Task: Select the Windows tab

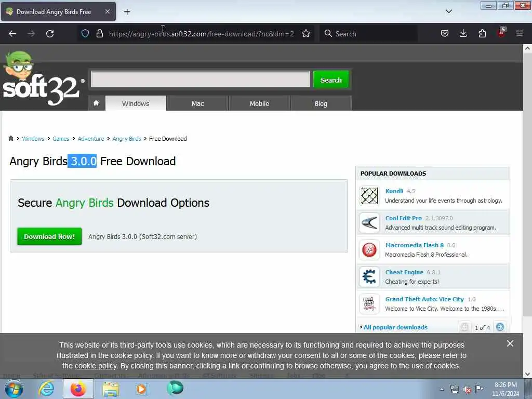Action: click(136, 103)
